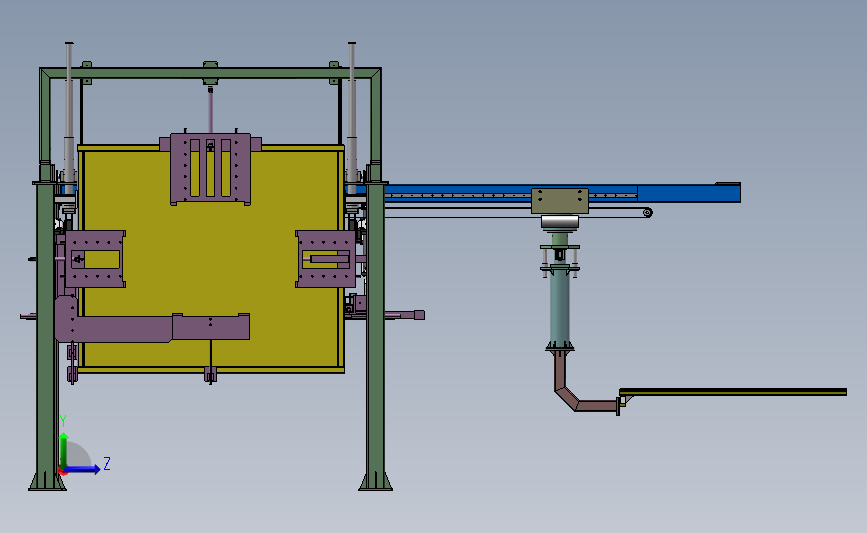Select the long yellow fork arm
Image resolution: width=867 pixels, height=533 pixels.
coord(733,392)
